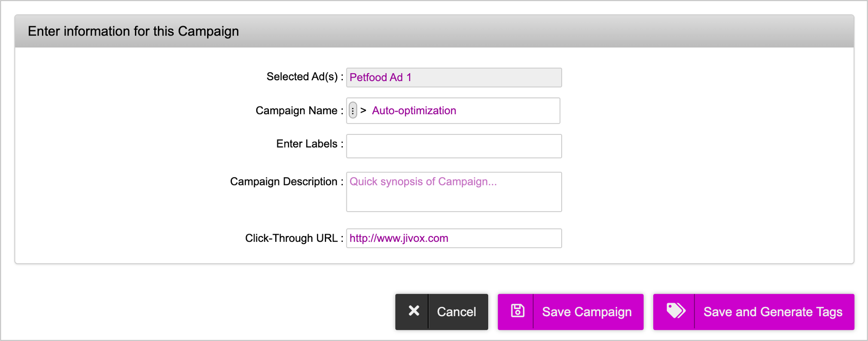The image size is (868, 341).
Task: Focus the Click-Through URL field
Action: [x=453, y=238]
